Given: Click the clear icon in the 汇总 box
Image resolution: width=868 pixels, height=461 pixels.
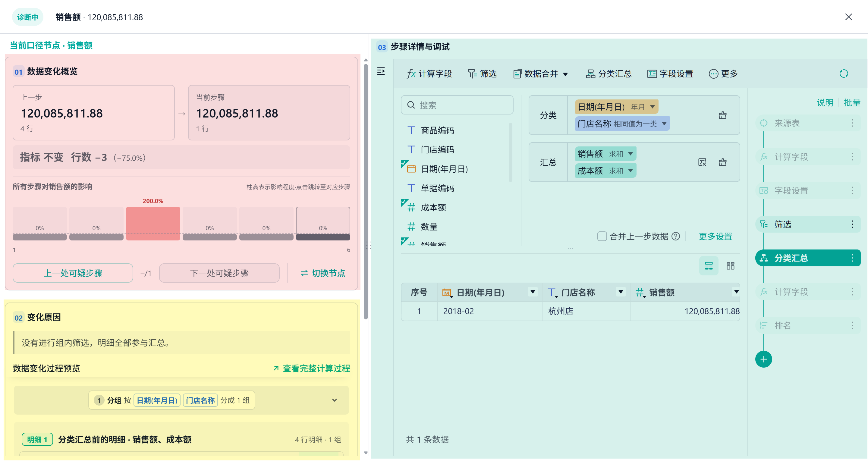Looking at the screenshot, I should (722, 162).
